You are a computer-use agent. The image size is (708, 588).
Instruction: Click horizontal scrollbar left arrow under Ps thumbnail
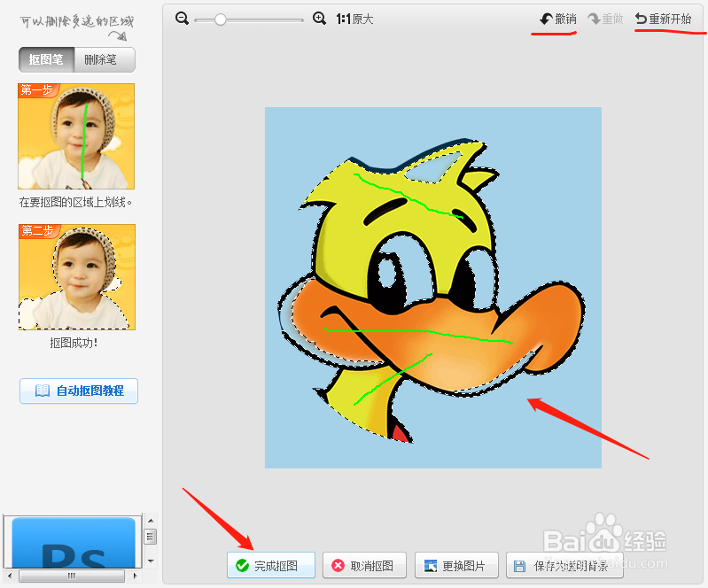(x=10, y=576)
